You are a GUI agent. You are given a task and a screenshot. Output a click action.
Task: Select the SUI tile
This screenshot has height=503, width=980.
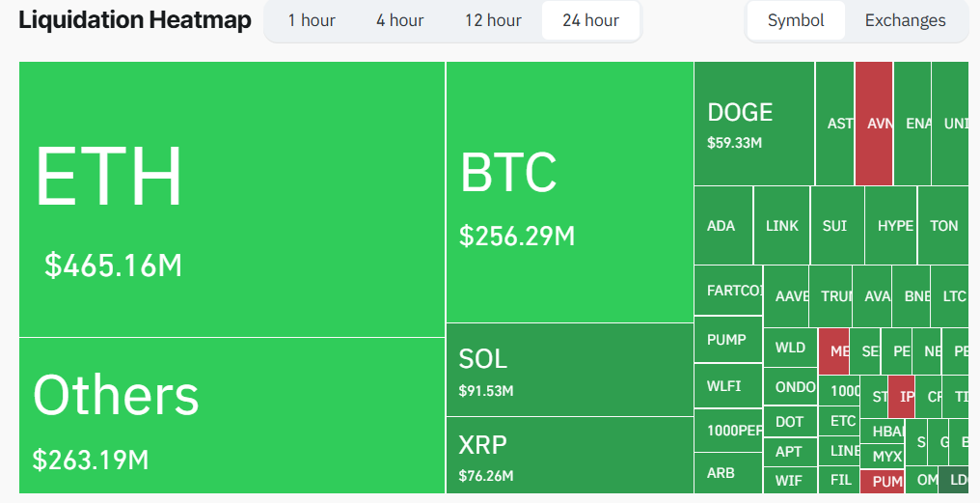[x=836, y=226]
